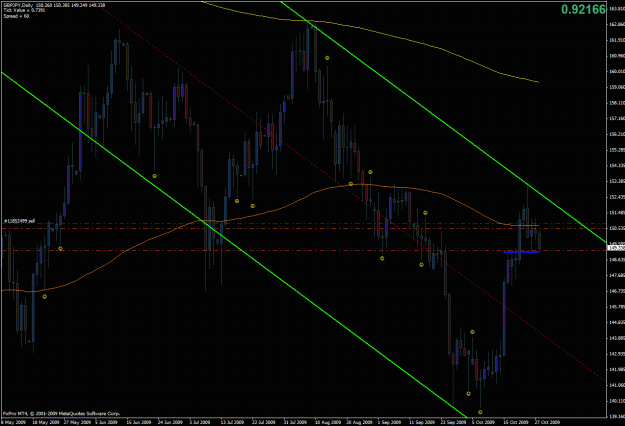Click the 5 Jun 2009 date label
This screenshot has height=426, width=625.
pos(106,422)
